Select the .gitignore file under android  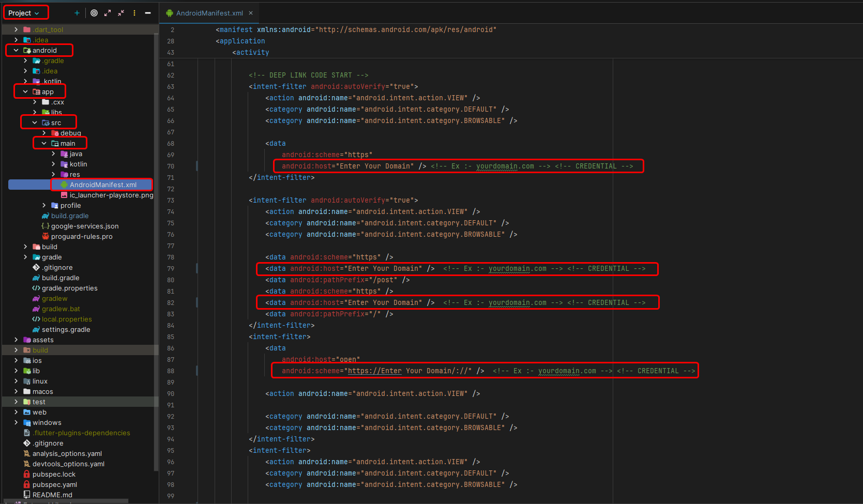57,267
